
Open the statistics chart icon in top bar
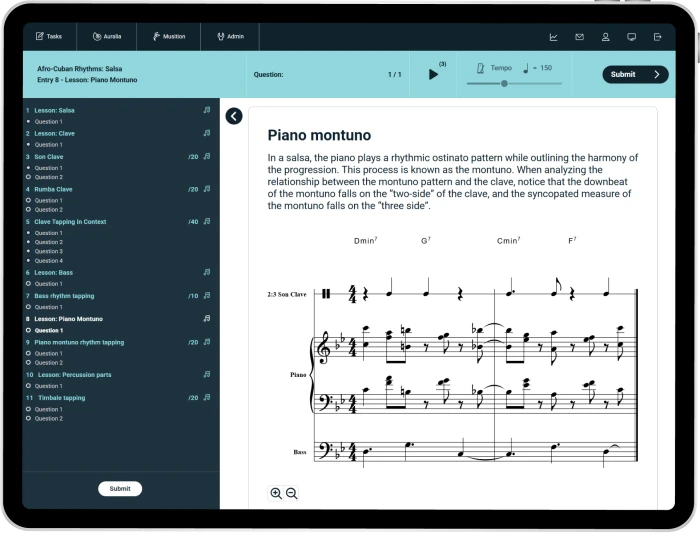coord(553,37)
